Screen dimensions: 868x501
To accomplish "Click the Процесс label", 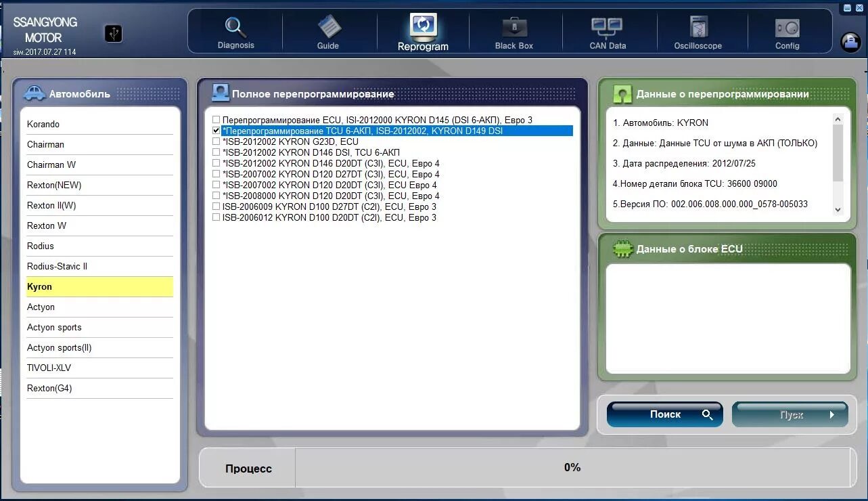I will point(248,469).
